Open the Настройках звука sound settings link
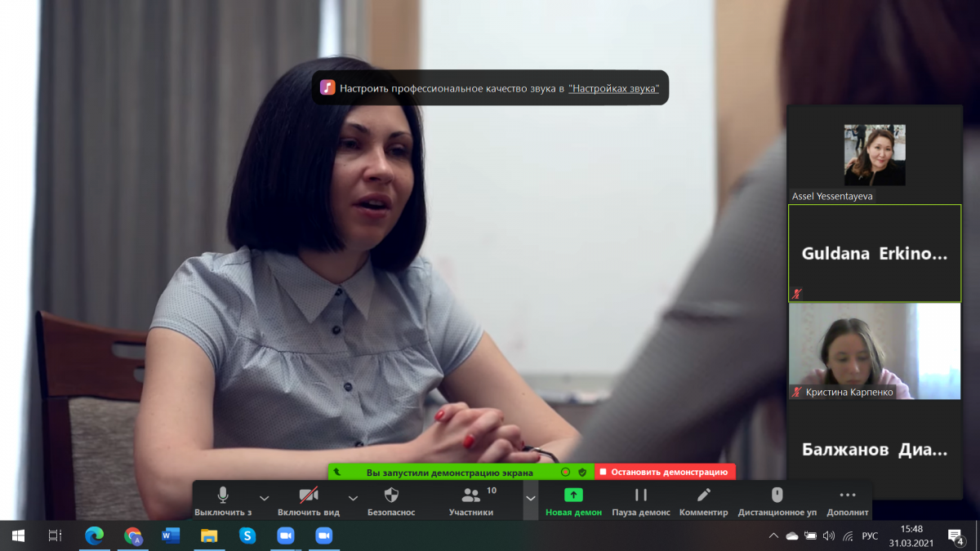The height and width of the screenshot is (551, 980). click(x=613, y=88)
